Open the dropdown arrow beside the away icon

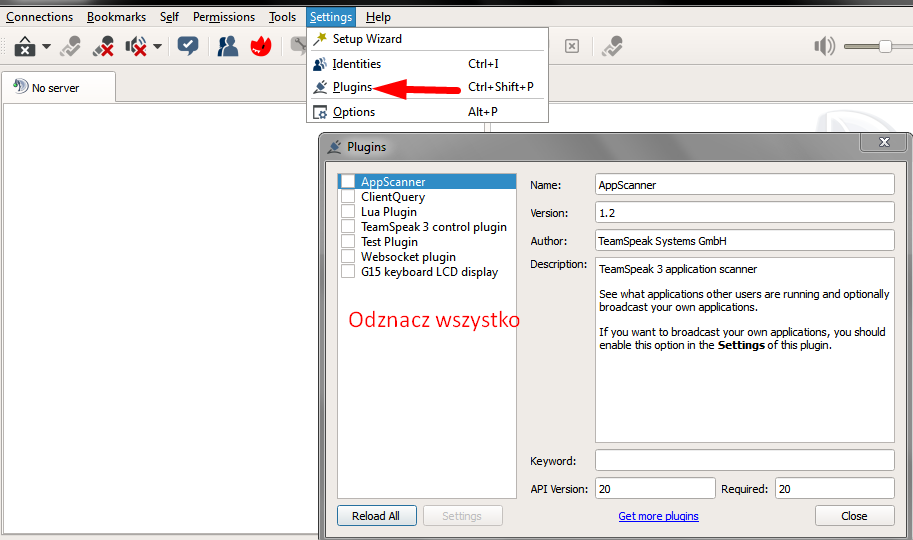47,46
